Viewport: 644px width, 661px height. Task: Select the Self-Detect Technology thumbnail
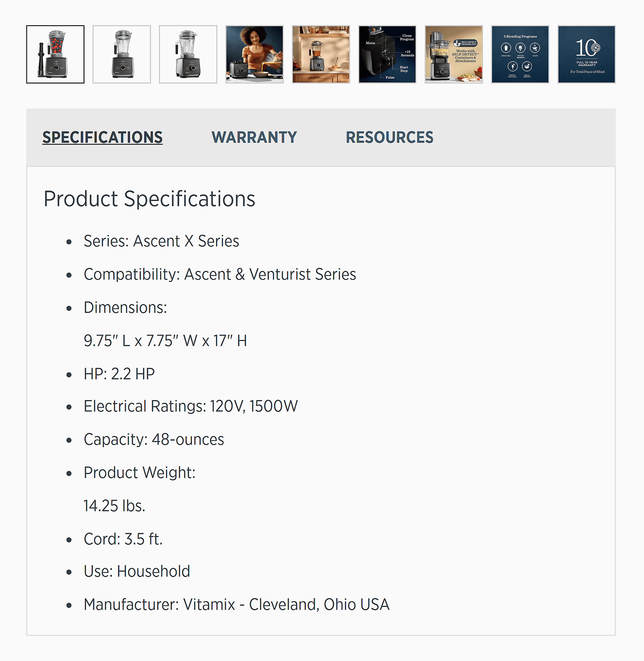tap(454, 54)
